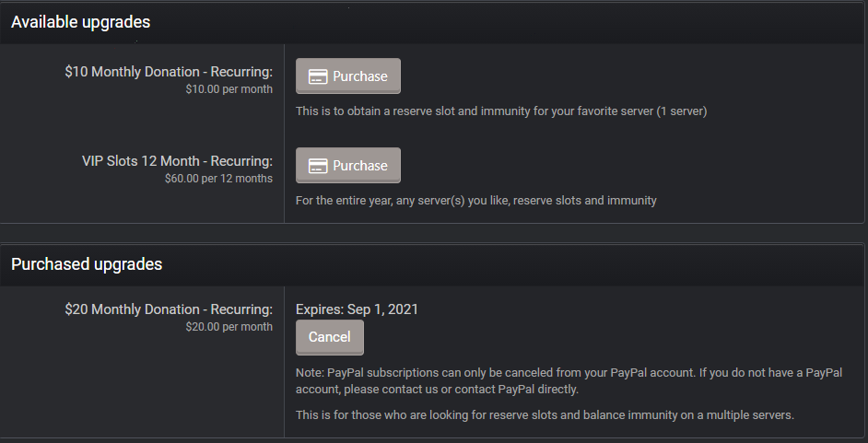Click the 'contact us or contact PayPal directly' line
Screen dimensions: 868x443
437,390
